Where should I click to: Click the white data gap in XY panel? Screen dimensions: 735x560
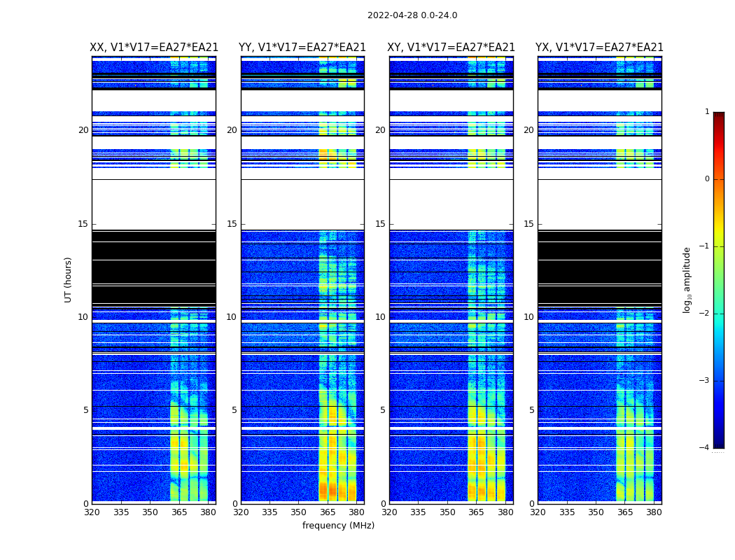451,203
